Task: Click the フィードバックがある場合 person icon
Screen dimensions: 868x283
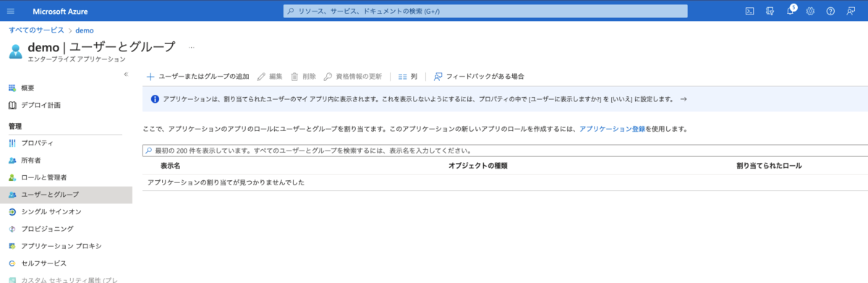Action: pos(438,76)
